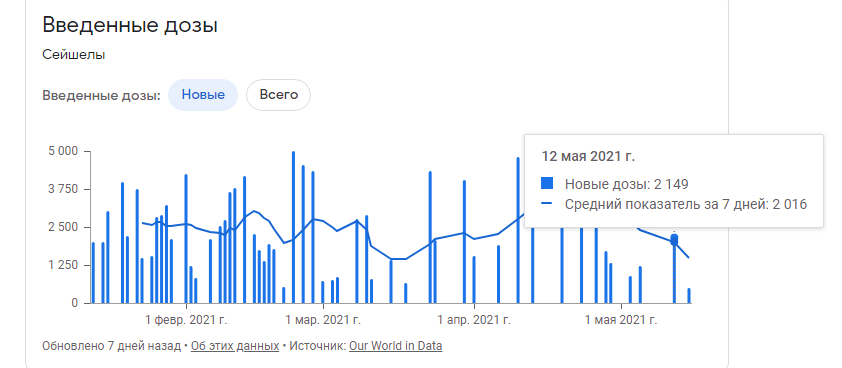The width and height of the screenshot is (842, 368).
Task: Click the '2 500' y-axis value
Action: (x=63, y=227)
